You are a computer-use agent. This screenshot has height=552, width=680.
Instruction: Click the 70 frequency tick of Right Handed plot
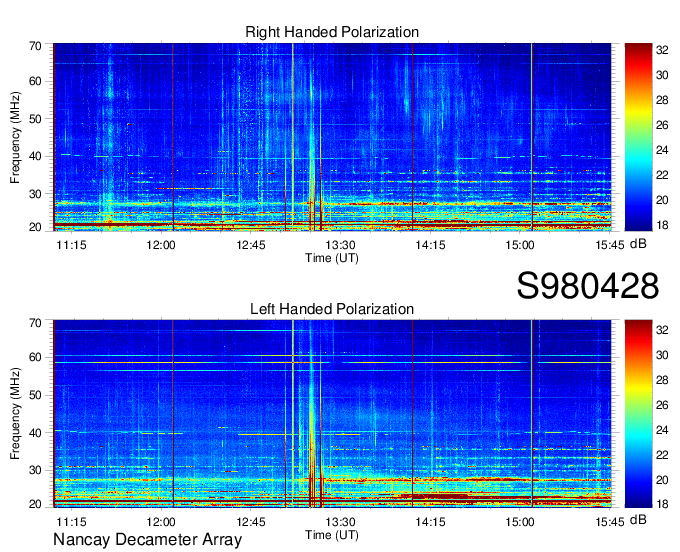pyautogui.click(x=35, y=46)
